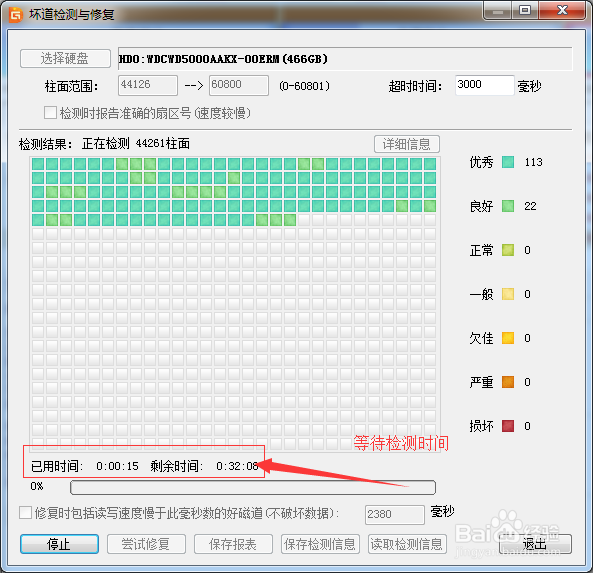Click the 读取检测信息 button

pyautogui.click(x=407, y=544)
